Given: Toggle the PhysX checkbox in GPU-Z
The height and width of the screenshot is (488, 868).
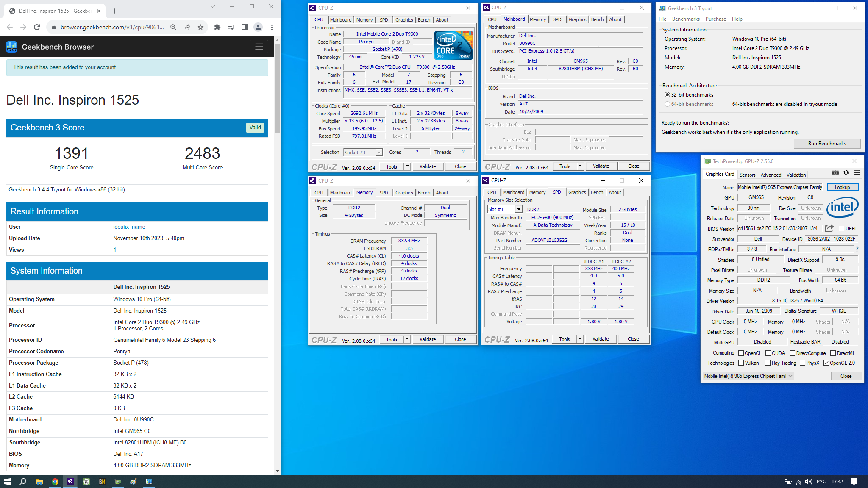Looking at the screenshot, I should [x=802, y=363].
